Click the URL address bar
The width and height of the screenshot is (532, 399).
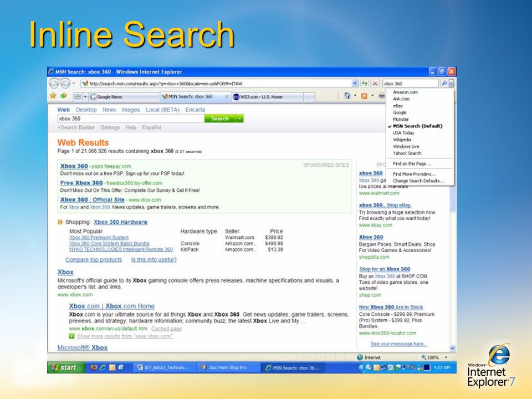[217, 83]
